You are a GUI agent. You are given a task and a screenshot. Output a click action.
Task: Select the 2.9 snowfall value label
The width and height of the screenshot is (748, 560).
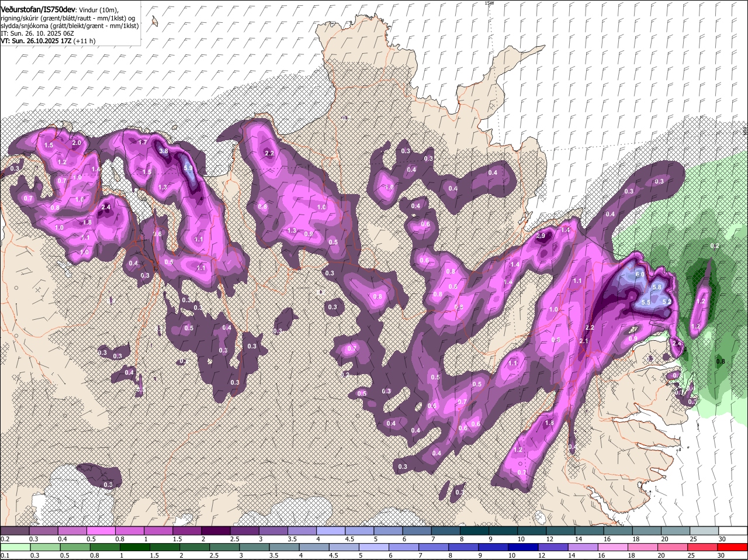541,236
